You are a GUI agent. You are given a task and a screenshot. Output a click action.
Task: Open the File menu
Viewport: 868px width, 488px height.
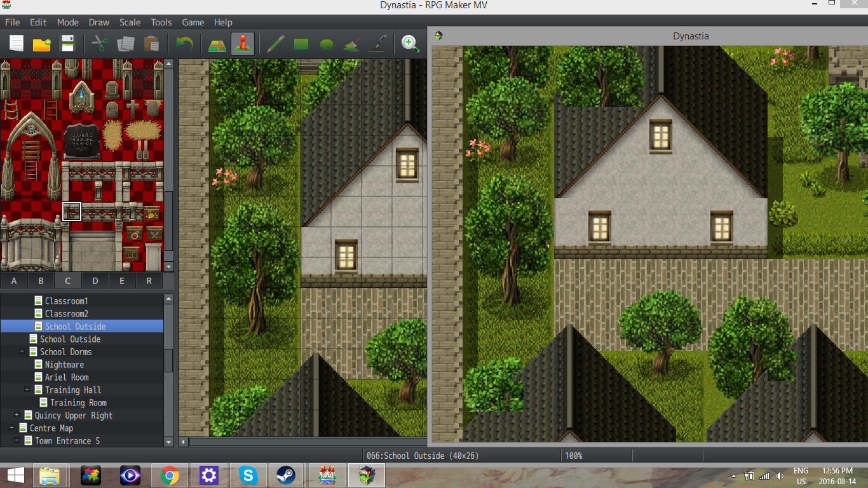pos(13,22)
